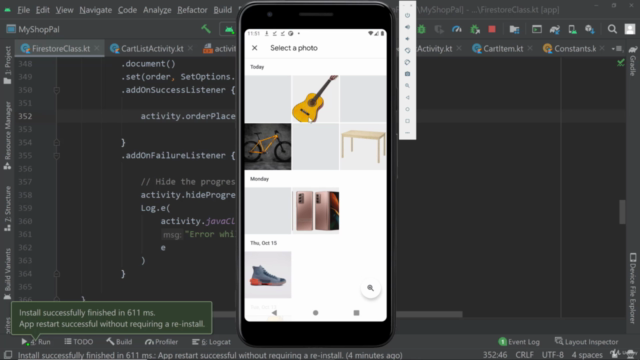This screenshot has height=360, width=640.
Task: Click emulator zoom magnifier icon
Action: pos(407,86)
